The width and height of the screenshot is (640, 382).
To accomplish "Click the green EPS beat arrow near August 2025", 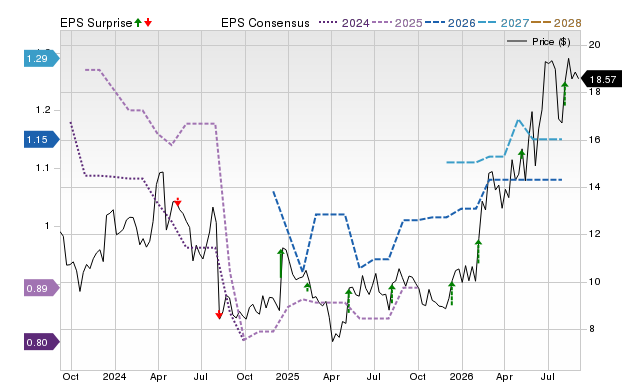I will click(x=391, y=294).
